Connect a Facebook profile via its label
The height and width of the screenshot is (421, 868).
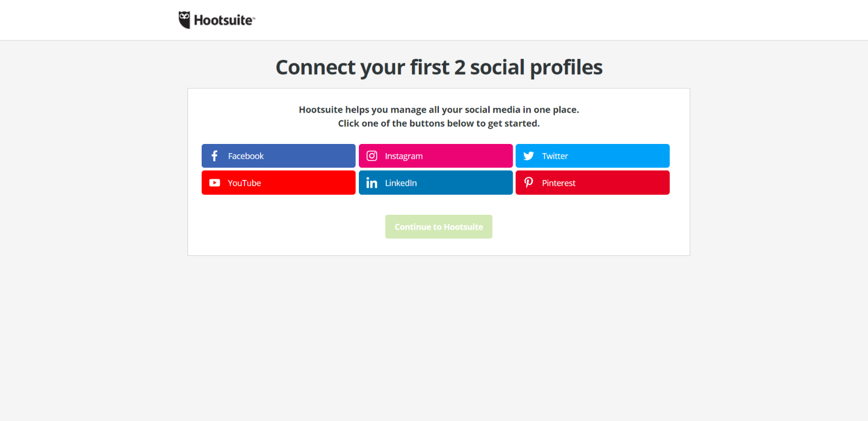(246, 156)
